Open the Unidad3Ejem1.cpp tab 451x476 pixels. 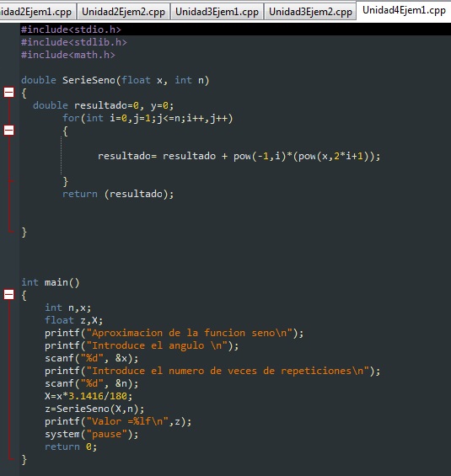[x=217, y=12]
